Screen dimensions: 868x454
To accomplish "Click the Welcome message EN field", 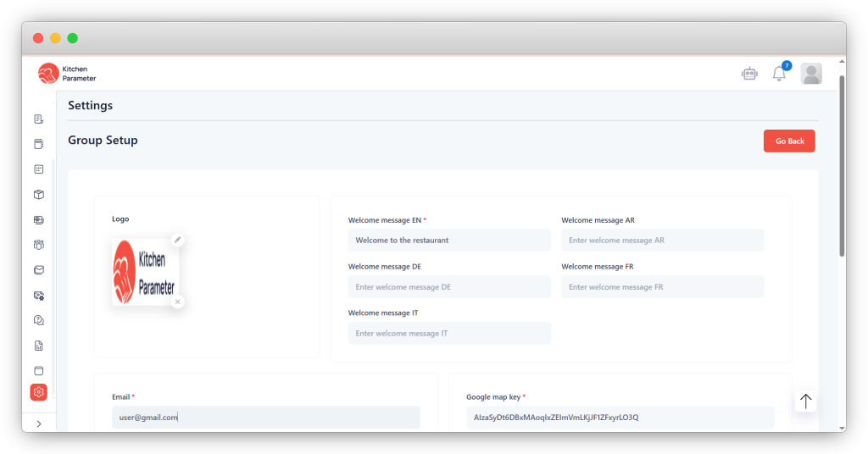I will click(449, 241).
